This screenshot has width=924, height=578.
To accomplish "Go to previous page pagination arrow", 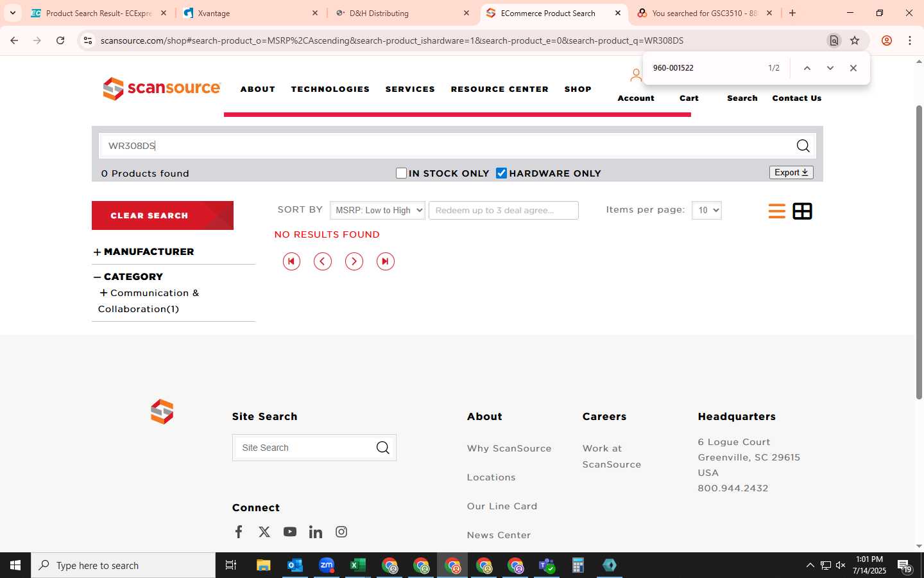I will pos(323,261).
